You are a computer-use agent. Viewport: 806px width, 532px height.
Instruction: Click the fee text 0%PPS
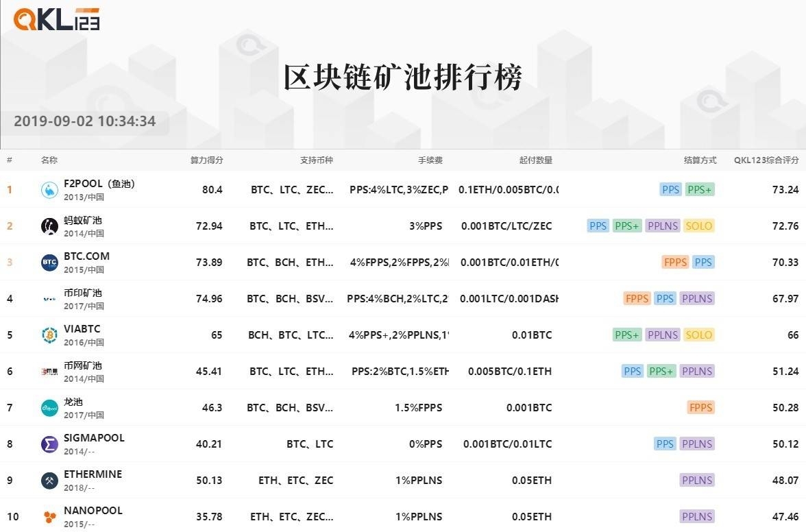click(426, 444)
